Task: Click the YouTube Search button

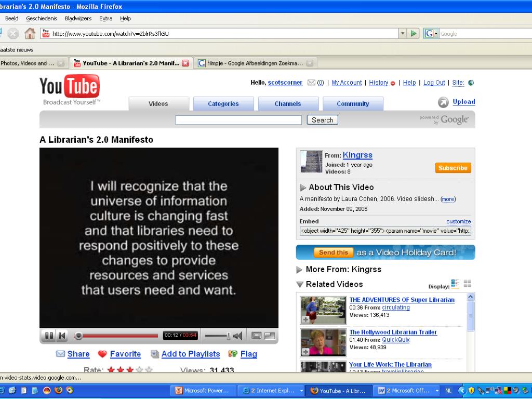Action: pos(322,120)
